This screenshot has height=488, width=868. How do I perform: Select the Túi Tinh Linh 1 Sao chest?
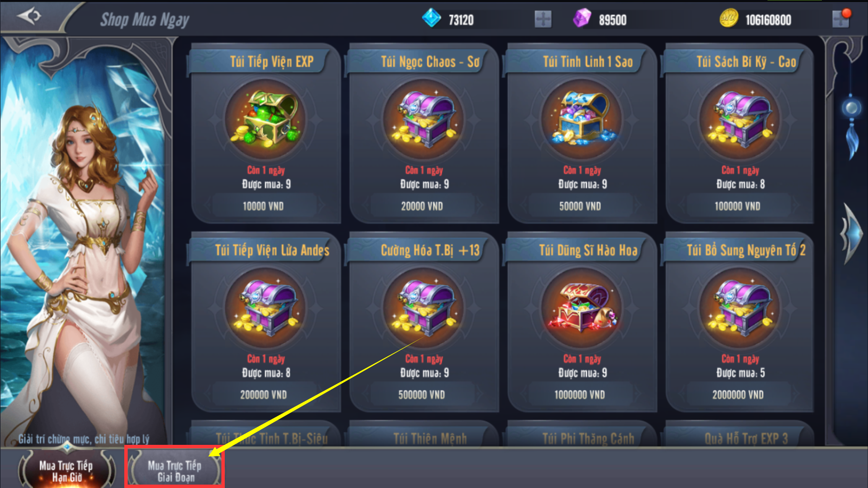pyautogui.click(x=582, y=119)
